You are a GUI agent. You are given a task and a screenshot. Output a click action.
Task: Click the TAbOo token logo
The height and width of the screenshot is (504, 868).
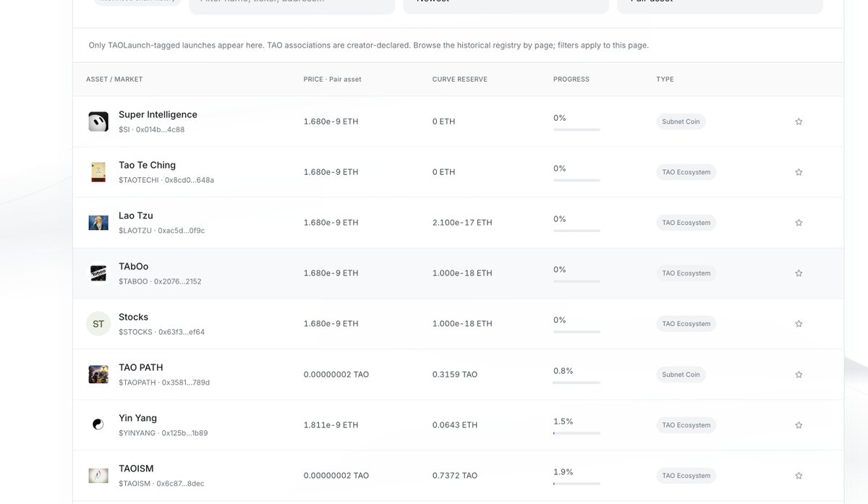point(98,273)
